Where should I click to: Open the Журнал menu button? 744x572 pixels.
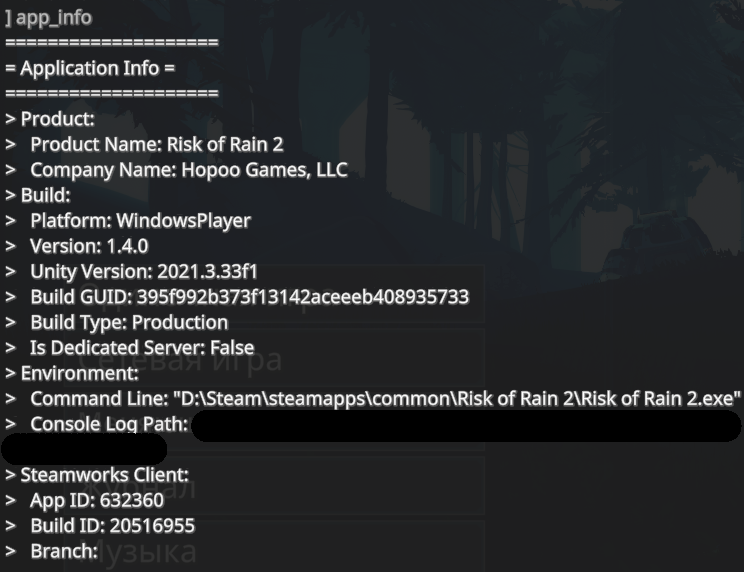[274, 486]
